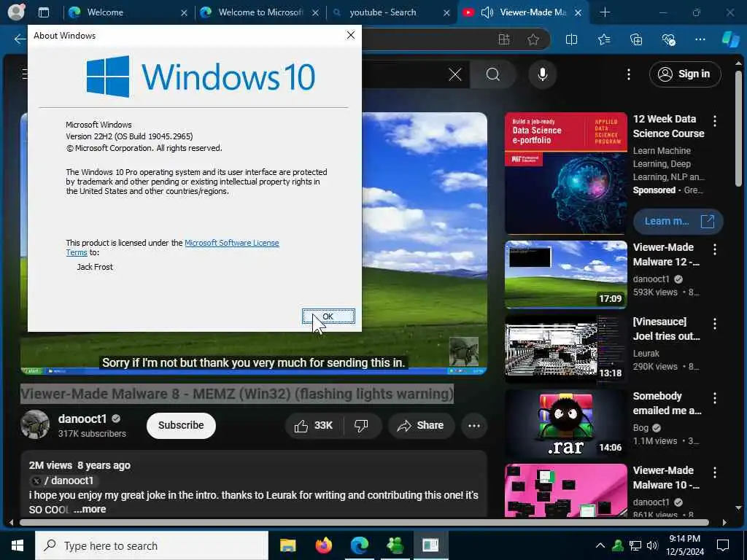Screen dimensions: 747x560
Task: Clear the YouTube search box
Action: (x=455, y=74)
